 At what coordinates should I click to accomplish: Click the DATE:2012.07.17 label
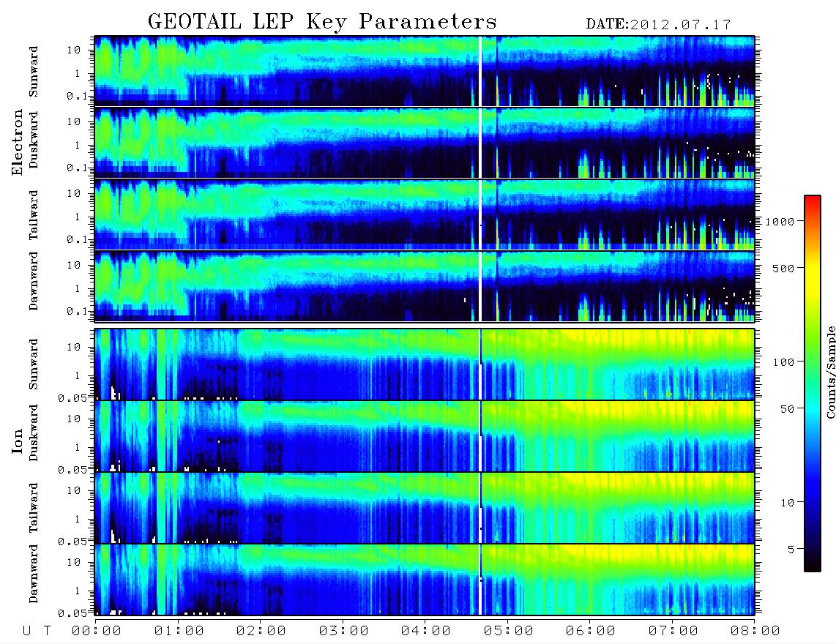658,25
